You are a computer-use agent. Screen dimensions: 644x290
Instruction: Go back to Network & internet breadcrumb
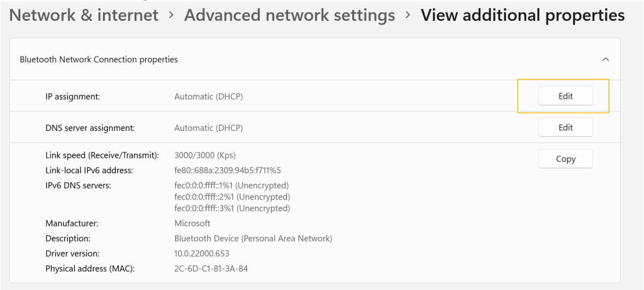[x=84, y=15]
